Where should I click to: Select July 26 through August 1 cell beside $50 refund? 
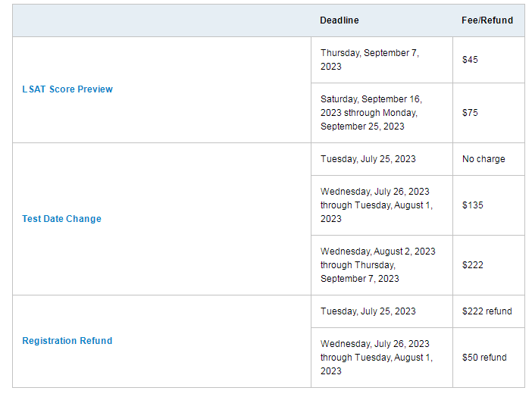(382, 358)
